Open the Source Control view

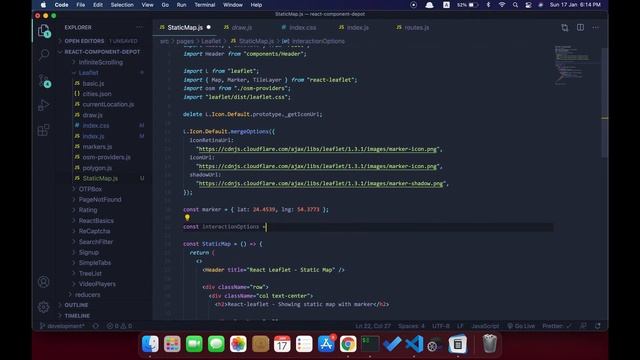(44, 80)
